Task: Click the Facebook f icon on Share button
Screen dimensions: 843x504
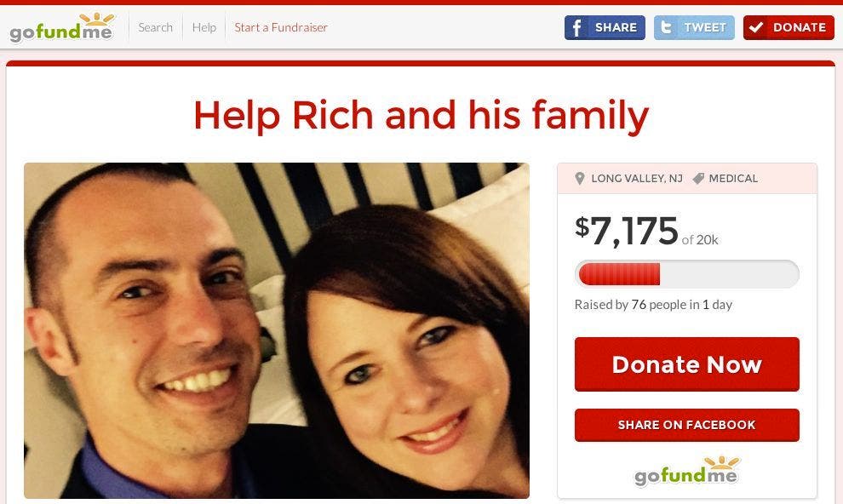Action: pyautogui.click(x=576, y=27)
